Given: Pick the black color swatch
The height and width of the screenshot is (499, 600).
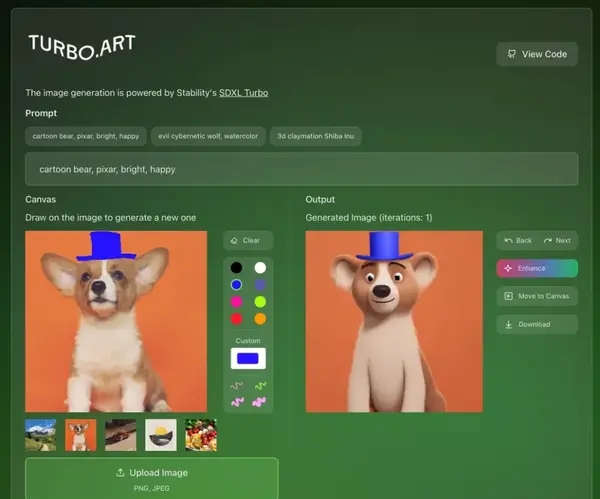Looking at the screenshot, I should click(x=236, y=267).
